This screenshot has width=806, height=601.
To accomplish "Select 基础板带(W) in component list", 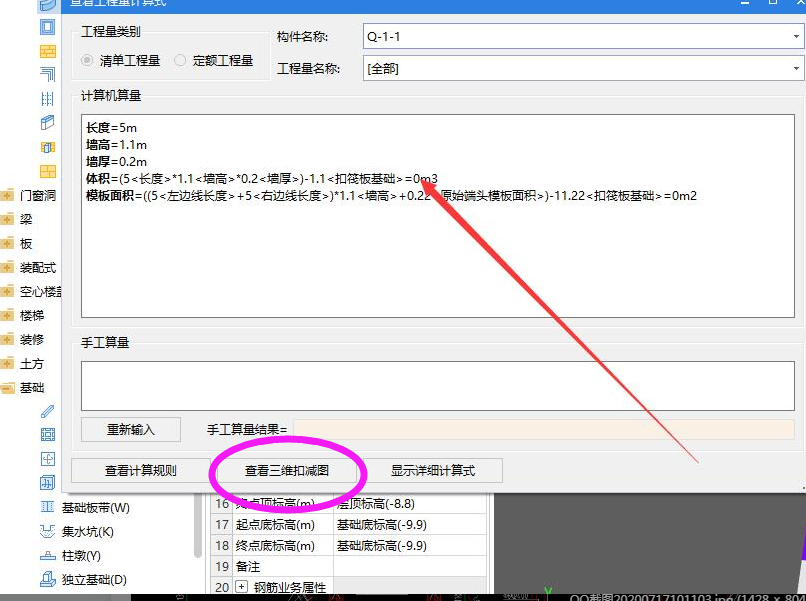I will (96, 508).
